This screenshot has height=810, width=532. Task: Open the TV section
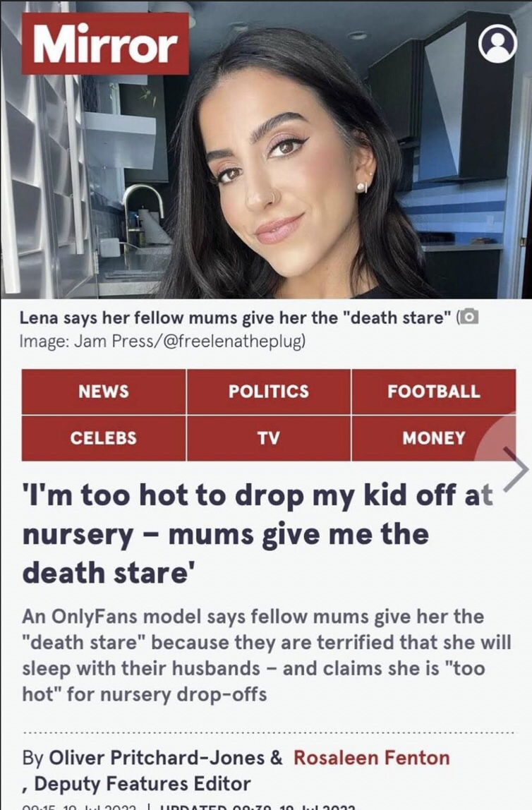[268, 437]
